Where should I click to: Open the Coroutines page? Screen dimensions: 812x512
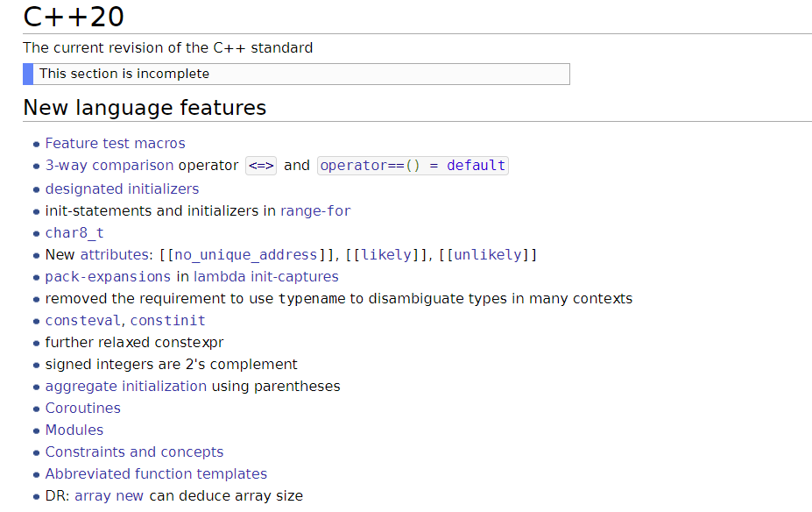(83, 409)
